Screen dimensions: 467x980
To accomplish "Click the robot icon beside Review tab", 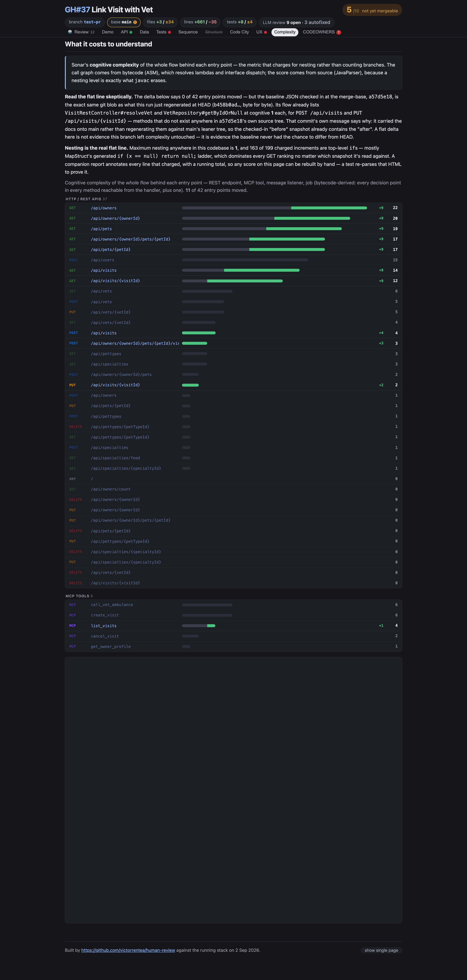I will click(70, 32).
